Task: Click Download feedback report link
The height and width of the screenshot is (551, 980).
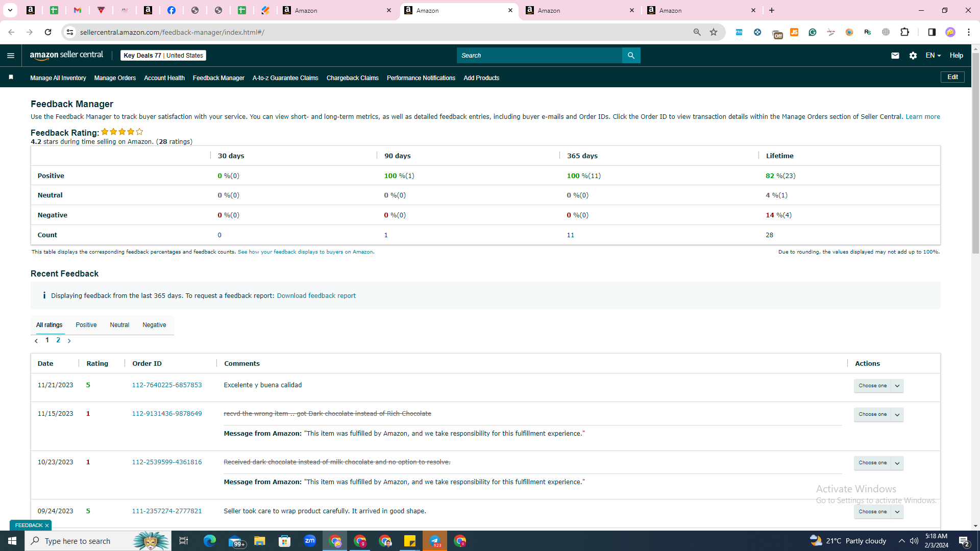Action: coord(316,296)
